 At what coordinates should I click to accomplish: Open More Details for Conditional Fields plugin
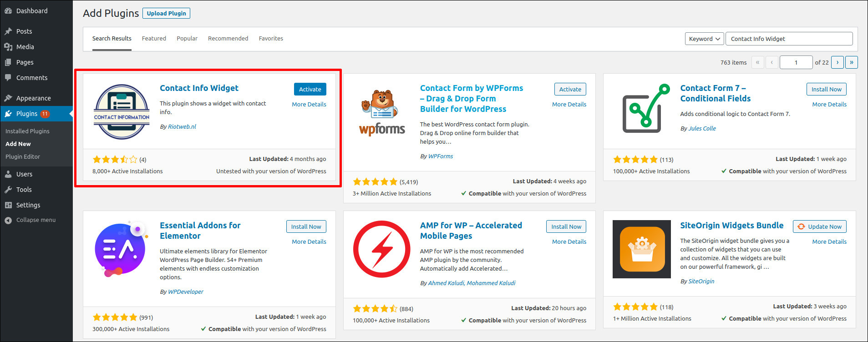(829, 104)
